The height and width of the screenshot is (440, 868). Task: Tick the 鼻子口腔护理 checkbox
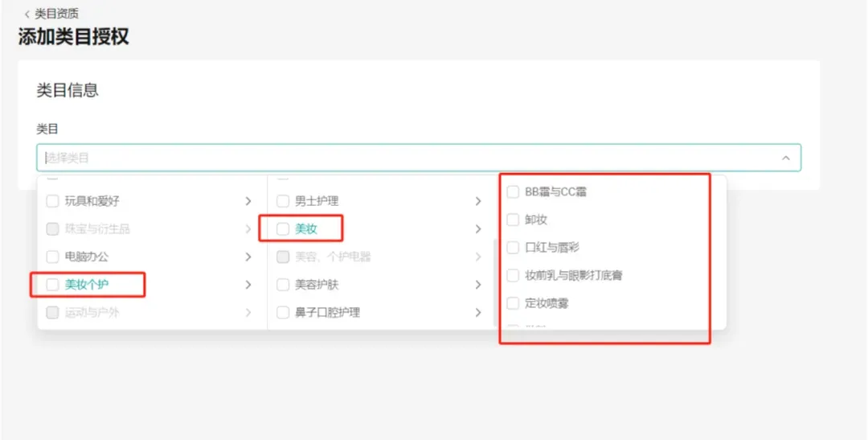283,313
